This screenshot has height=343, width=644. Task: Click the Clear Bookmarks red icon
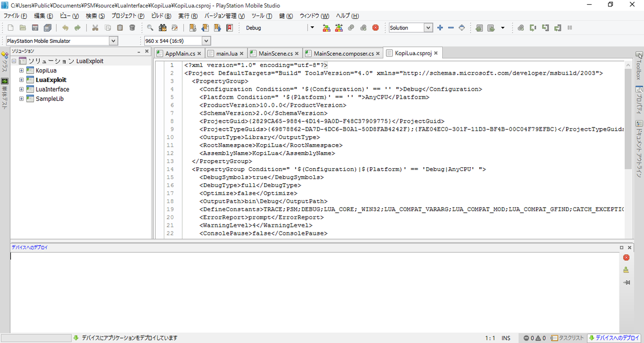pyautogui.click(x=230, y=28)
